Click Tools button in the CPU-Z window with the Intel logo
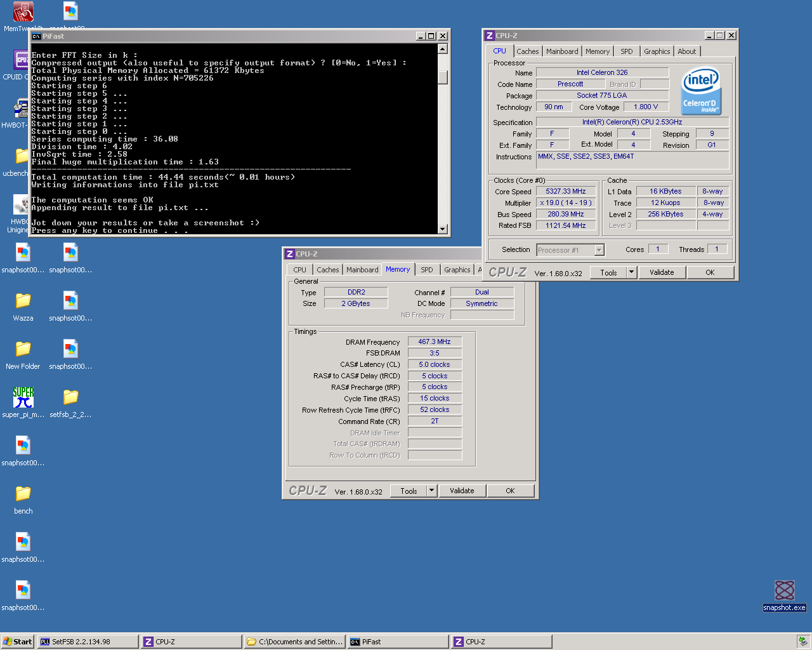The height and width of the screenshot is (650, 812). (608, 272)
